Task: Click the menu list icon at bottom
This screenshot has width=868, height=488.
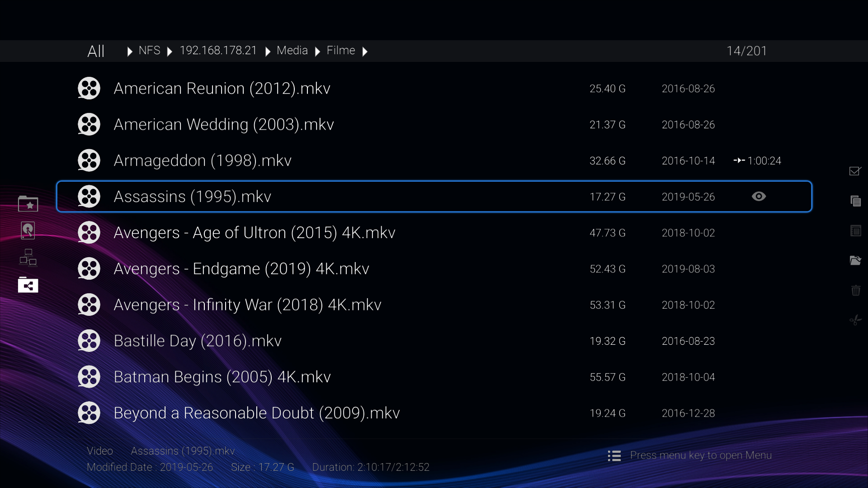Action: [x=614, y=456]
